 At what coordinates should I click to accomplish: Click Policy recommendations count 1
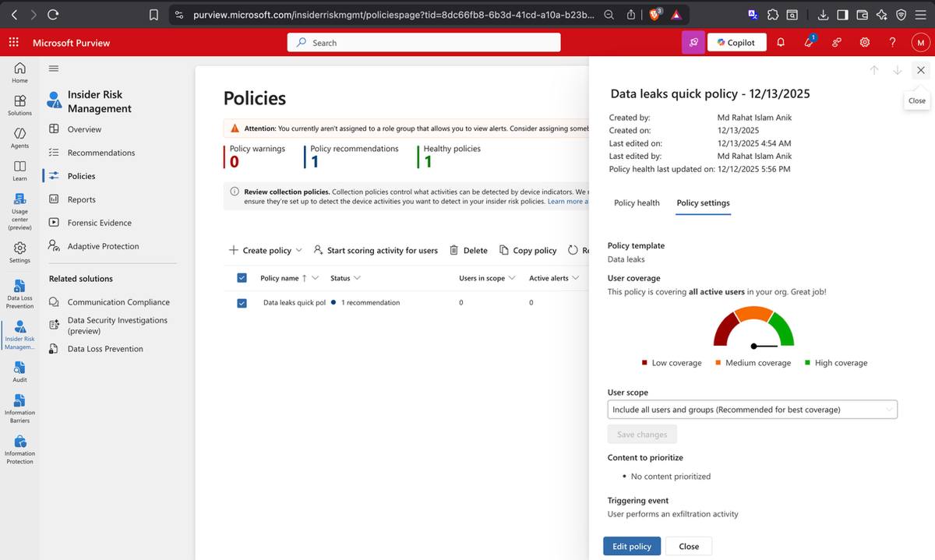click(315, 161)
